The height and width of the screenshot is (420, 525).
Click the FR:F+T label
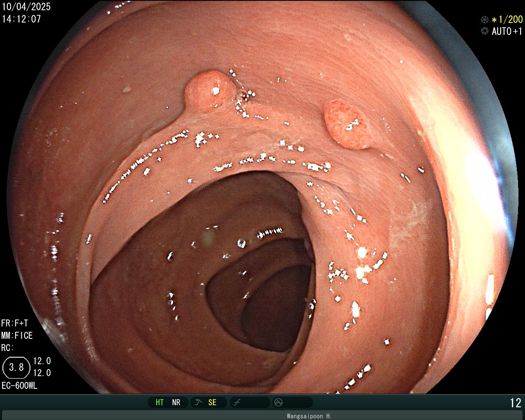click(14, 323)
